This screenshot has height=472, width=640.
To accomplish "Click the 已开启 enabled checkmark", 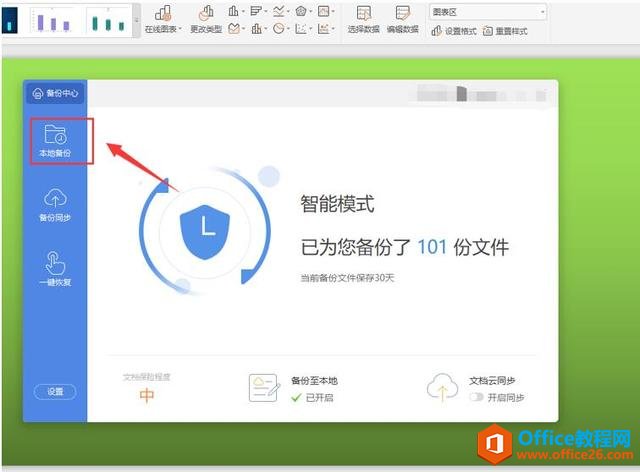I will coord(296,397).
